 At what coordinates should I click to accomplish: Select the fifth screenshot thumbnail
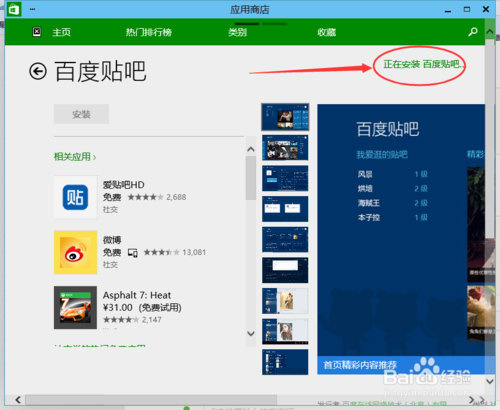[x=285, y=240]
